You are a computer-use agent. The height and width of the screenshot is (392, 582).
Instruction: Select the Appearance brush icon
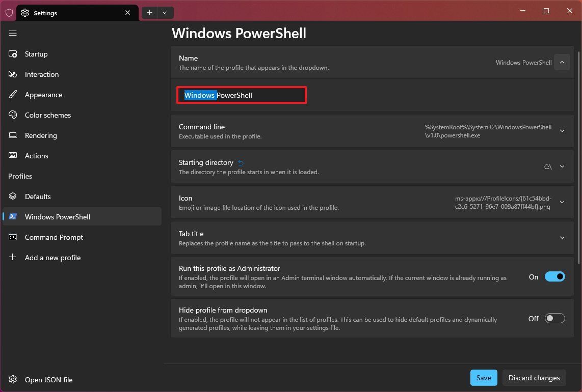pos(12,95)
